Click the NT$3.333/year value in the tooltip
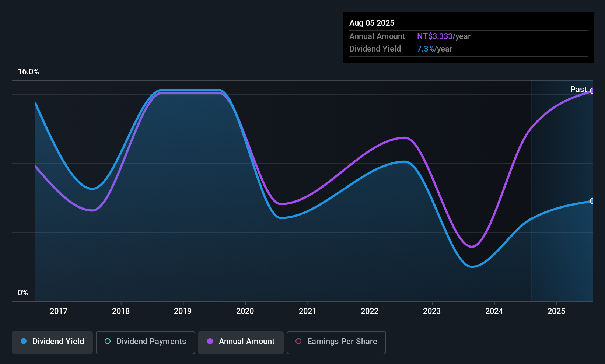Viewport: 605px width, 364px height. pos(444,36)
